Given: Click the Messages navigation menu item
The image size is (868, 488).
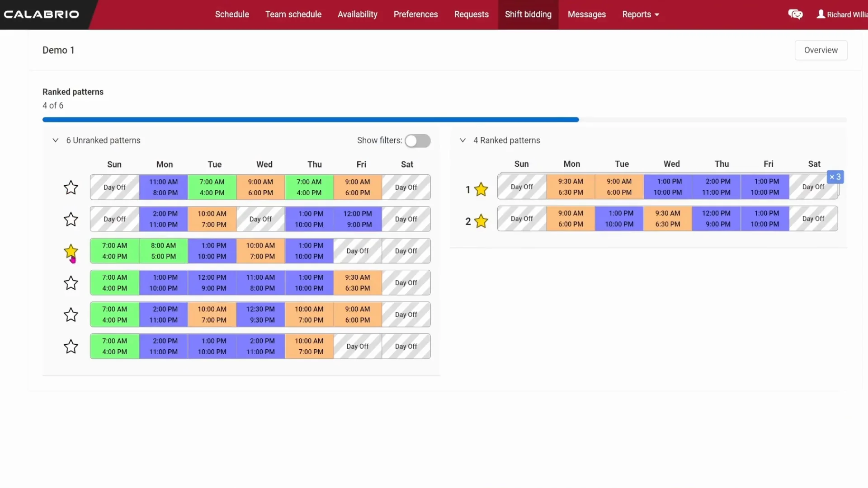Looking at the screenshot, I should [x=587, y=14].
